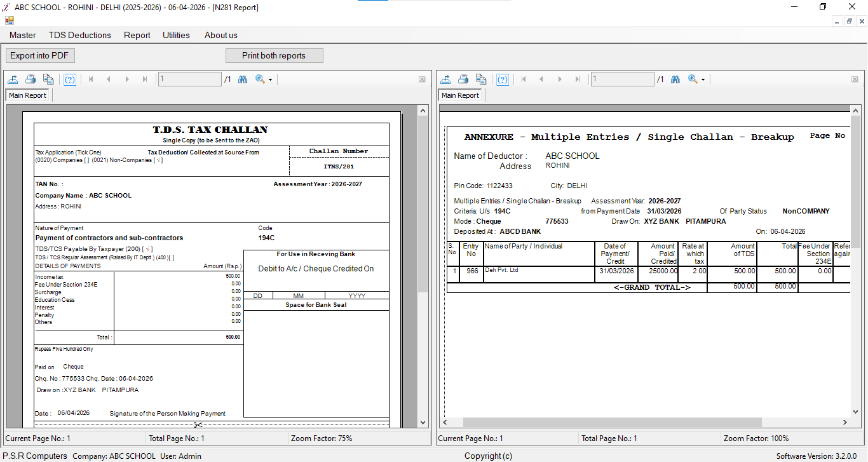Click the page number field of the challan viewer
The height and width of the screenshot is (462, 868).
(x=190, y=79)
